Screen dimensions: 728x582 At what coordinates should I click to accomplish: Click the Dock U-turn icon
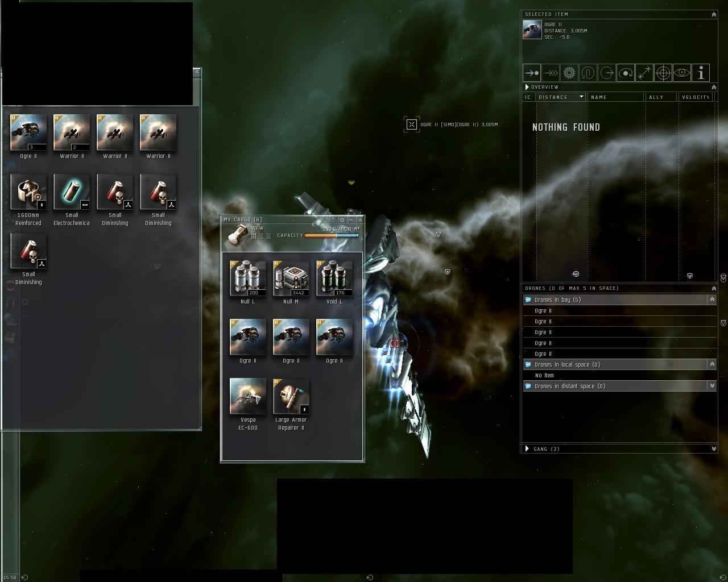tap(588, 73)
